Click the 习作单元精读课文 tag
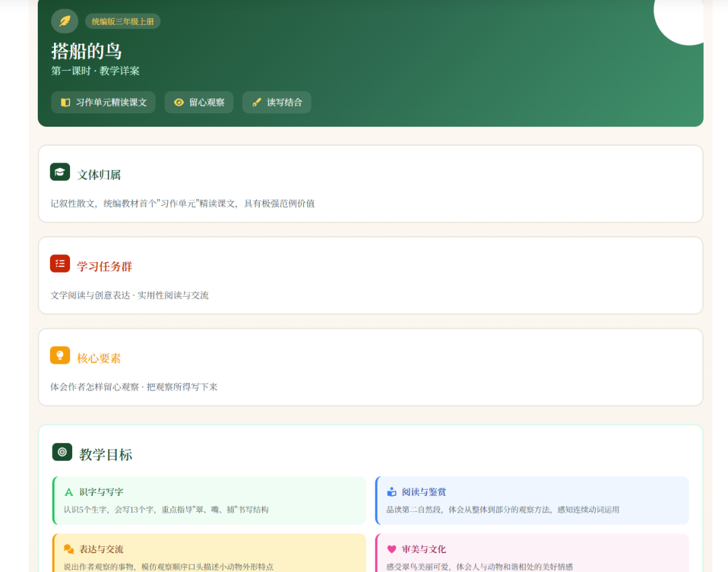The width and height of the screenshot is (728, 572). pyautogui.click(x=103, y=102)
